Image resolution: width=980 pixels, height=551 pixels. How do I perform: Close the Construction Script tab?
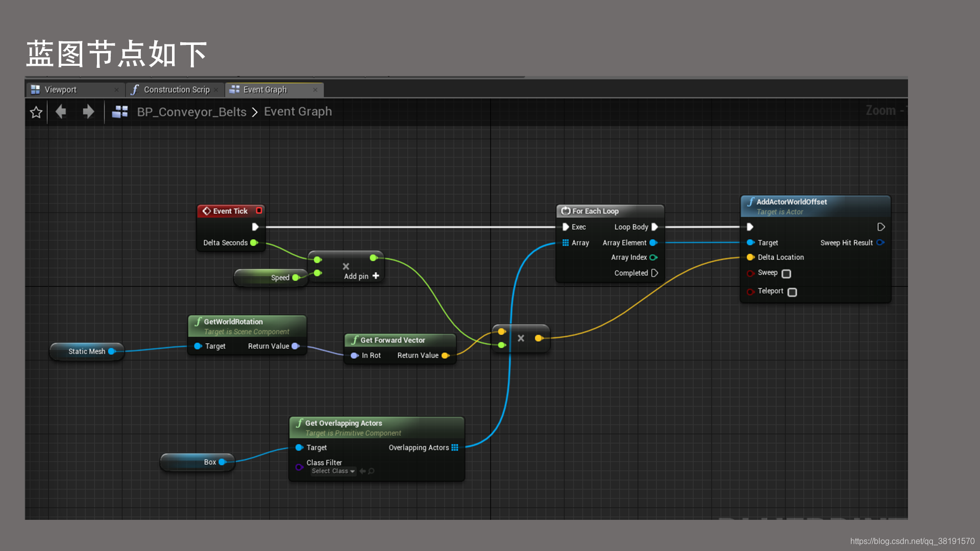(x=216, y=90)
